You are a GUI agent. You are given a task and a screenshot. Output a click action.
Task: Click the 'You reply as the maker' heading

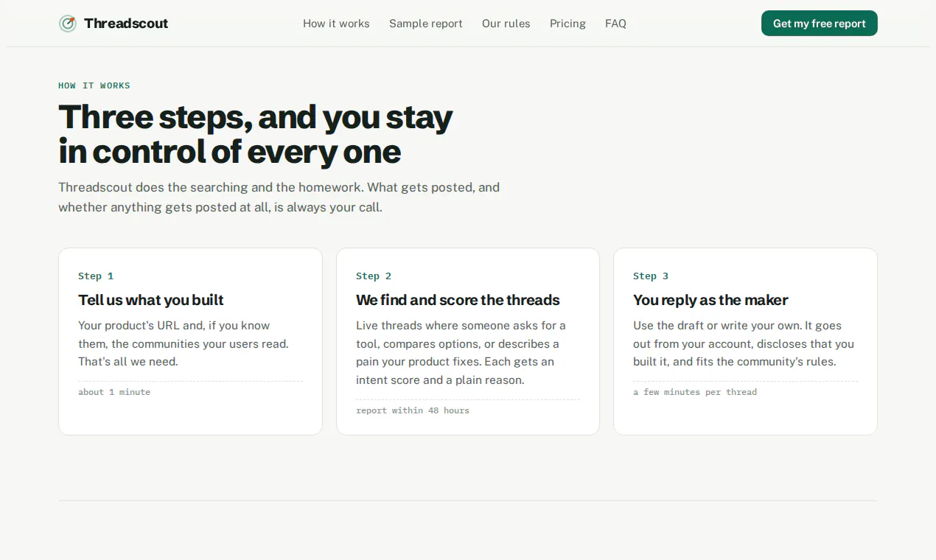tap(710, 300)
